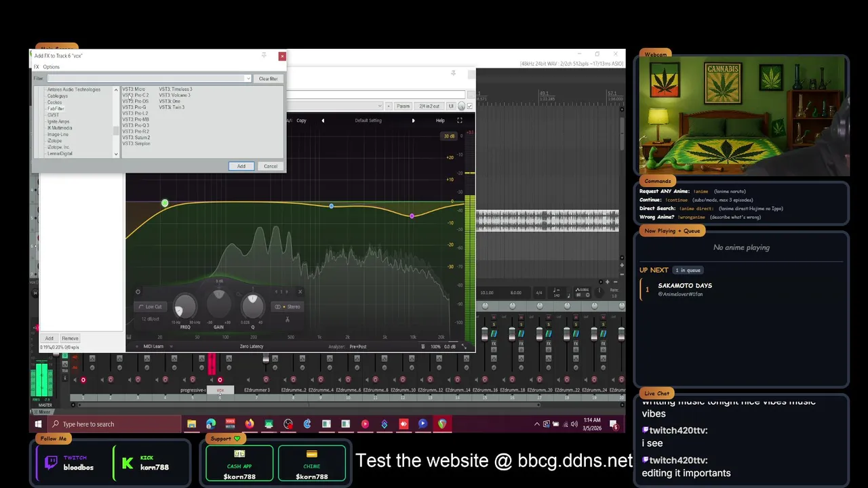The width and height of the screenshot is (868, 488).
Task: Click the 2/4 in 2 out routing button
Action: (429, 106)
